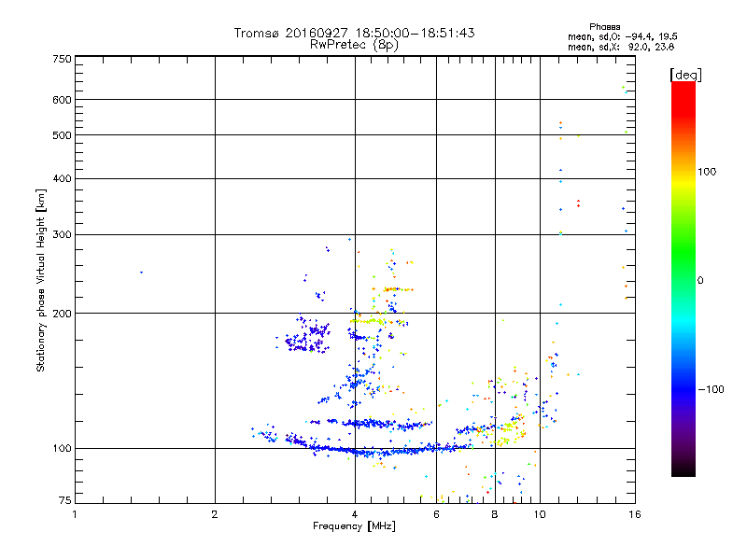This screenshot has height=560, width=747.
Task: Click the x-axis label '2'
Action: click(x=215, y=514)
